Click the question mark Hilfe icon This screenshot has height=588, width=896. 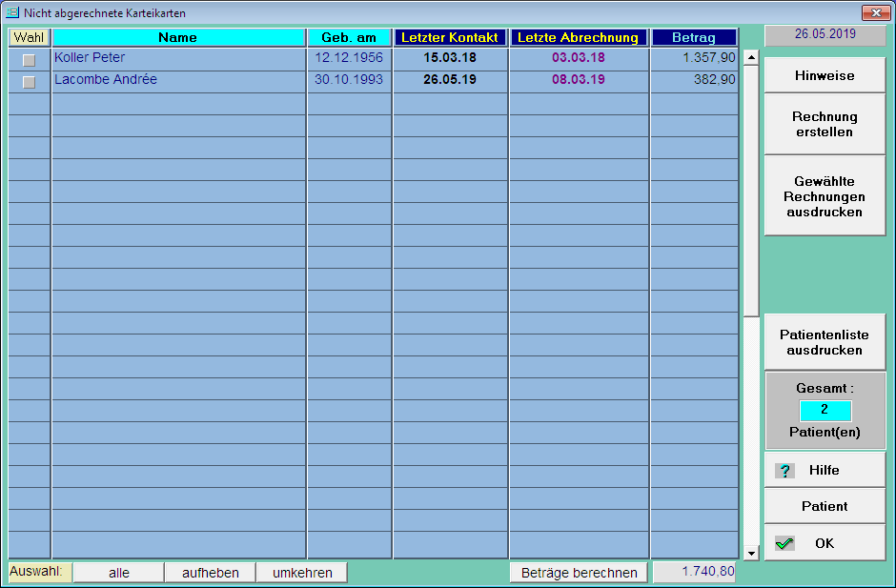[784, 471]
